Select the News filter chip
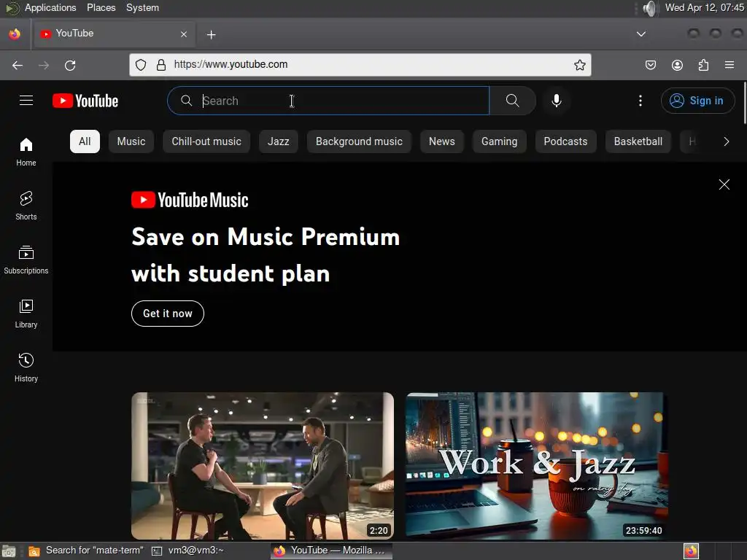 [x=441, y=141]
